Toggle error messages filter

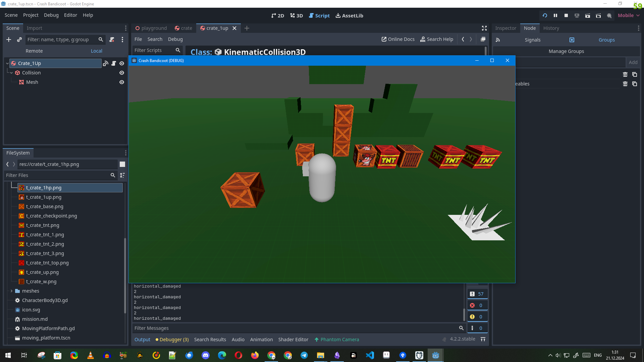coord(477,305)
